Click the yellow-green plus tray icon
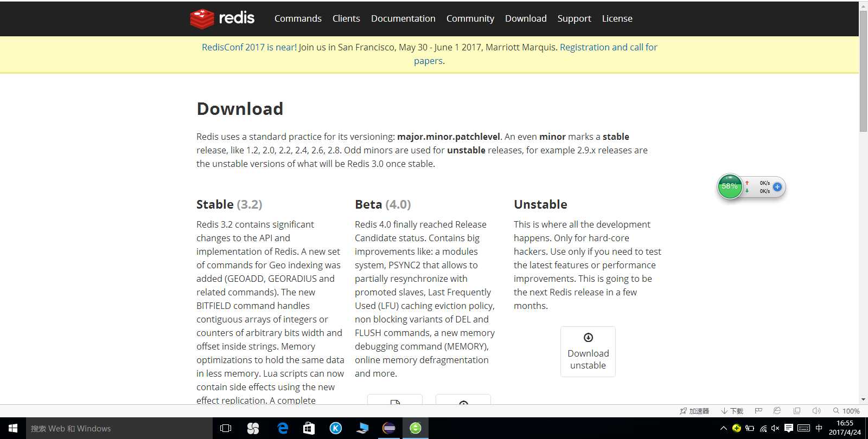868x439 pixels. (x=736, y=428)
